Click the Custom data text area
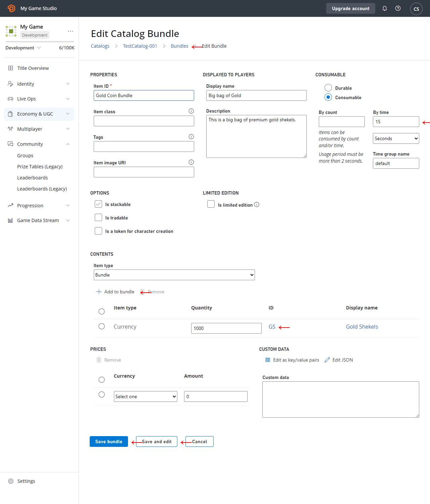430x504 pixels. click(341, 400)
